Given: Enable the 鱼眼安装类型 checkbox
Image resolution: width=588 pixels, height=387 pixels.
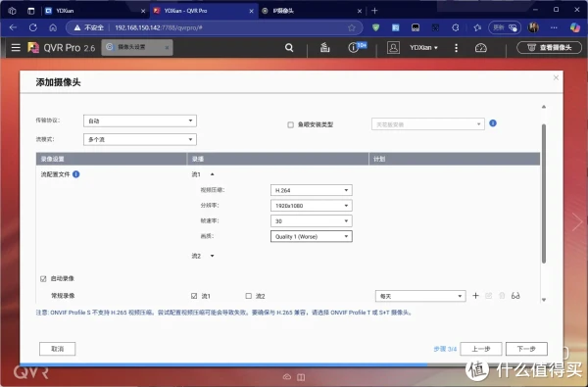Looking at the screenshot, I should 290,124.
